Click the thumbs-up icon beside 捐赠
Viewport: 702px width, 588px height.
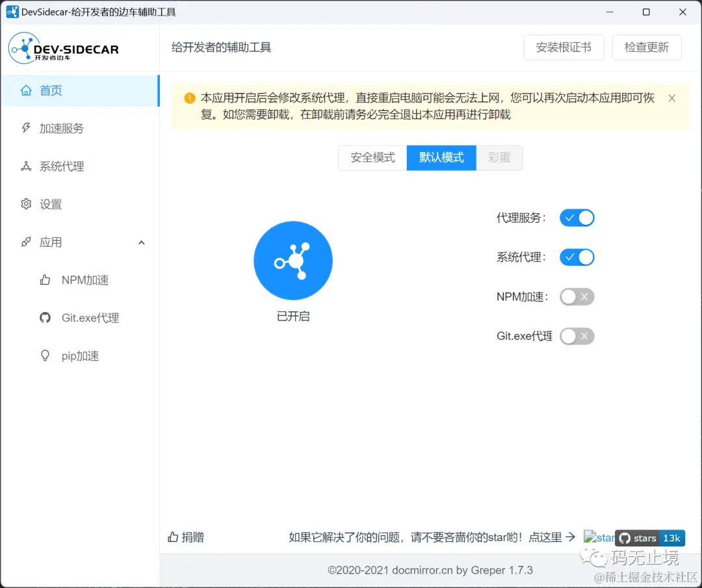(x=173, y=537)
